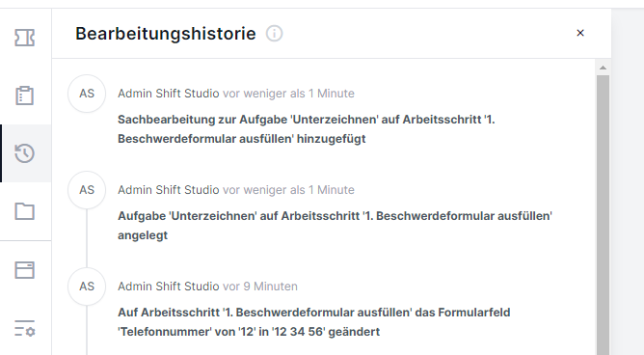This screenshot has width=644, height=355.
Task: Click 'vor 9 Minuten' timestamp
Action: coord(260,287)
